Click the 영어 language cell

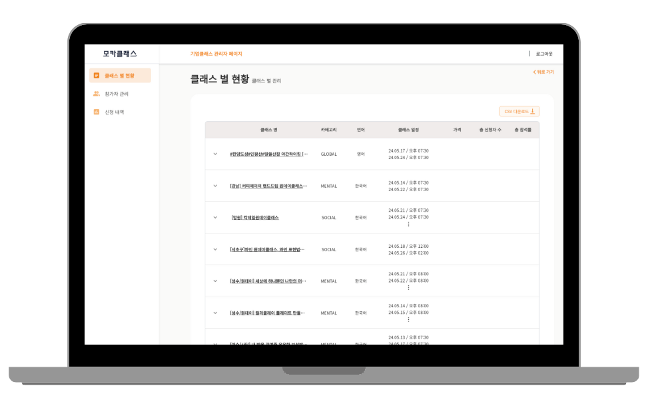click(361, 154)
